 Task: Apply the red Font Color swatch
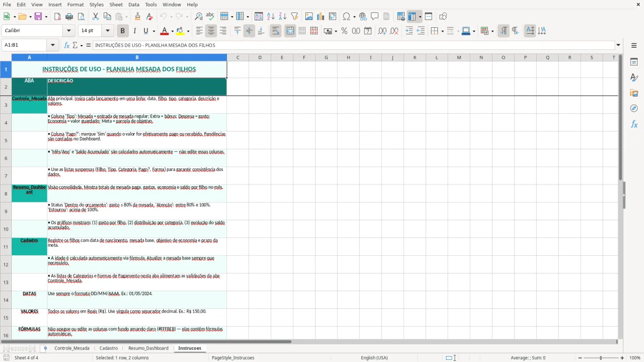point(165,31)
